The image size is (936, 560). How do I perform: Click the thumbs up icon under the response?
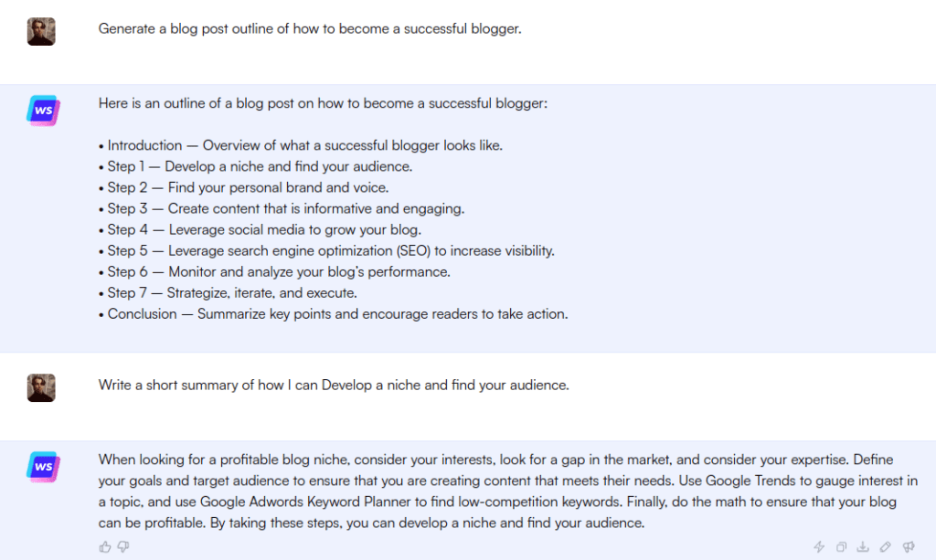point(105,546)
